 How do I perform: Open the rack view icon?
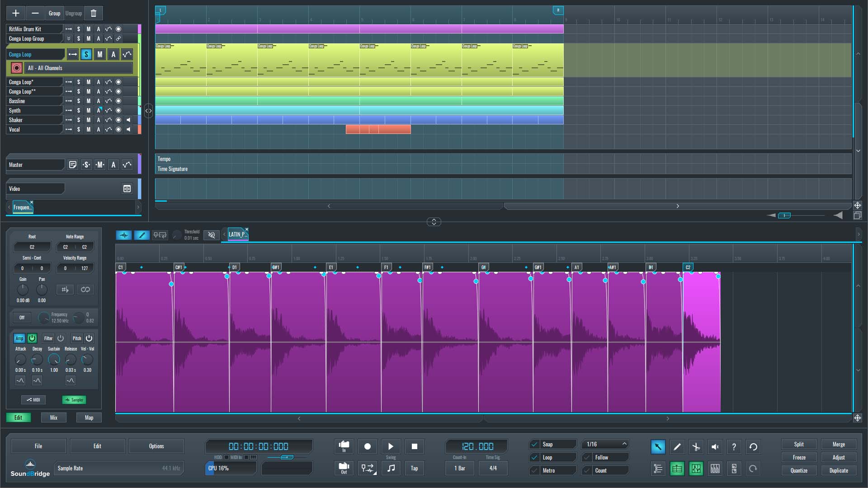(x=734, y=469)
